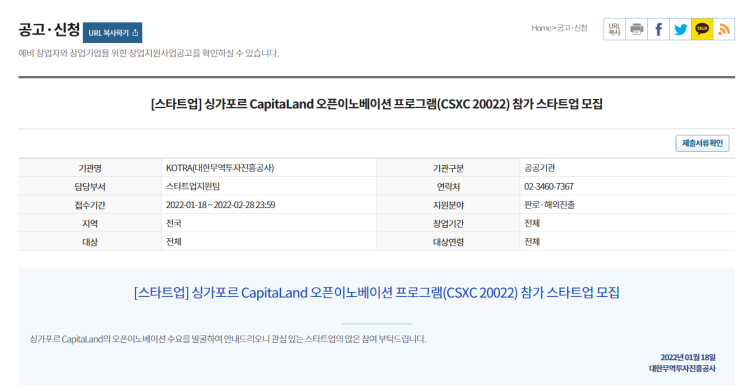Open 제출서류확인 button

(702, 143)
